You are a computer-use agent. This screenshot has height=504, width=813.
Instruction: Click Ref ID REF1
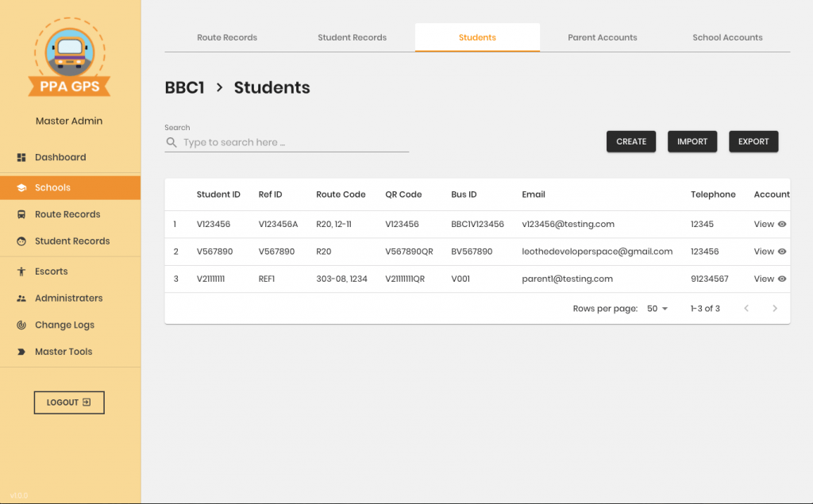coord(267,279)
